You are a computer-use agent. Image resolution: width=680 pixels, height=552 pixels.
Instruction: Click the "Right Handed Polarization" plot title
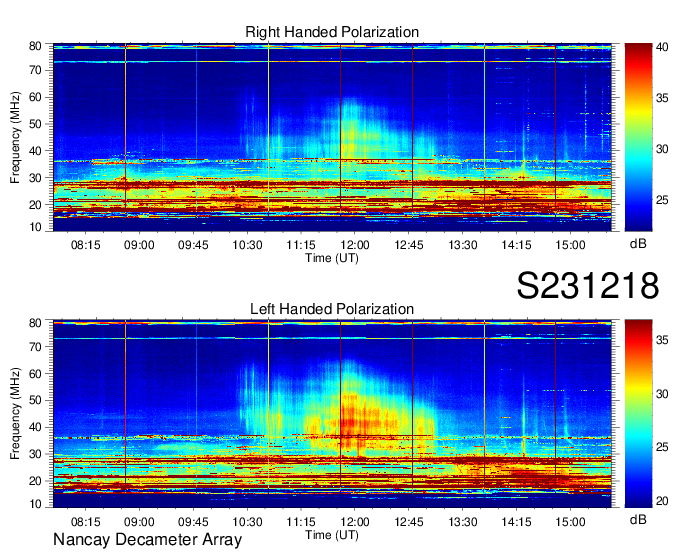(x=332, y=32)
